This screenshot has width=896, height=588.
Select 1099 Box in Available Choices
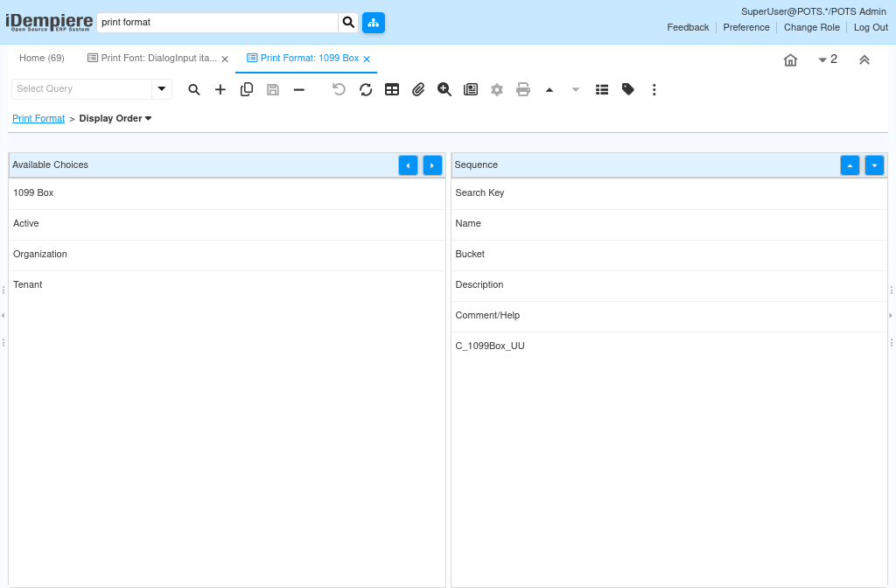[227, 193]
